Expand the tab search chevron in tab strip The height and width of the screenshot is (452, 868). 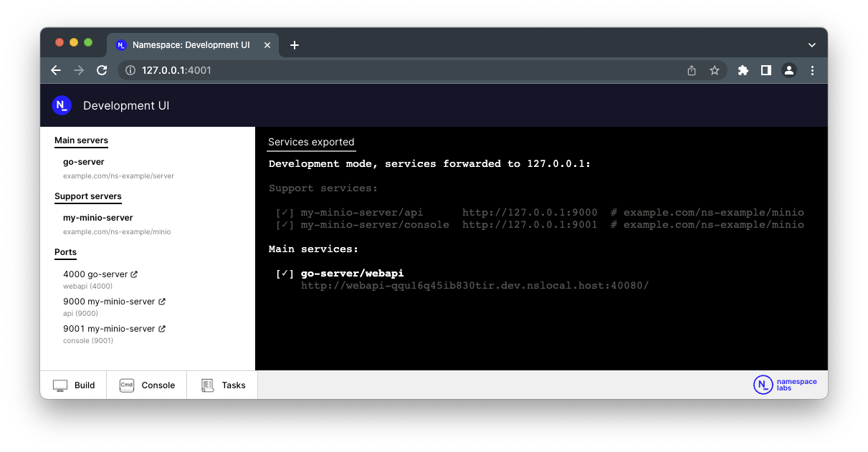pos(811,45)
